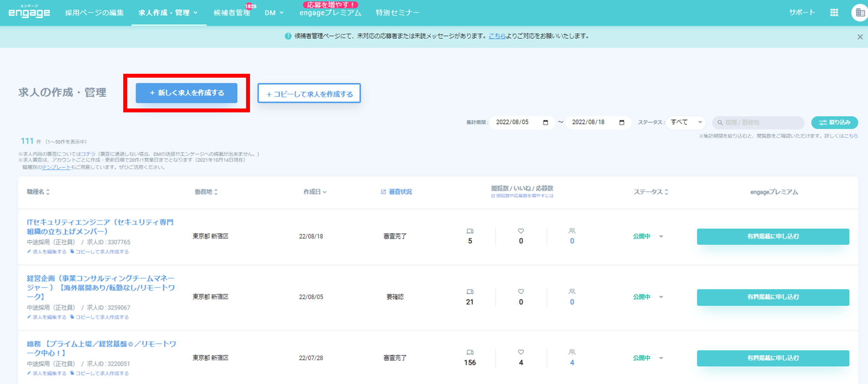Click heart icon for 経営企画 row
The image size is (868, 384).
pos(521,292)
